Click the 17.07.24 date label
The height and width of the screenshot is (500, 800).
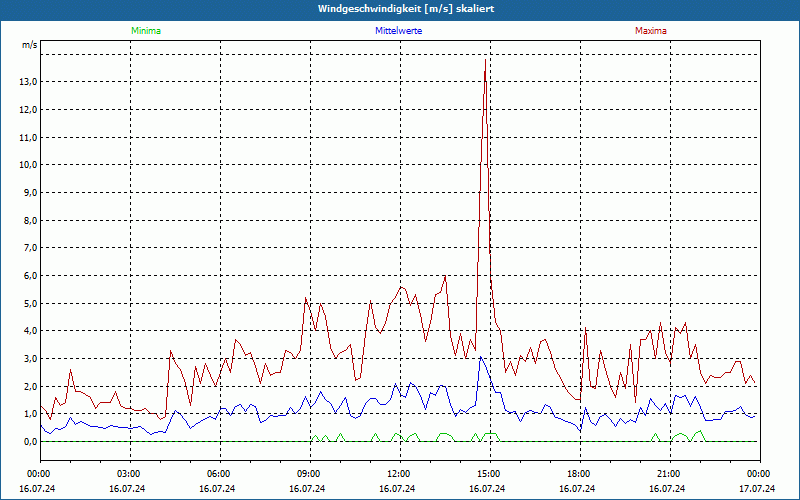(x=757, y=488)
